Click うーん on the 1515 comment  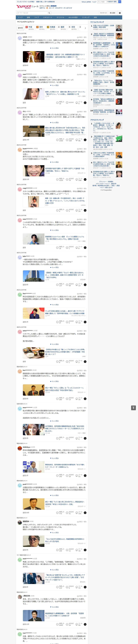[x=79, y=65]
